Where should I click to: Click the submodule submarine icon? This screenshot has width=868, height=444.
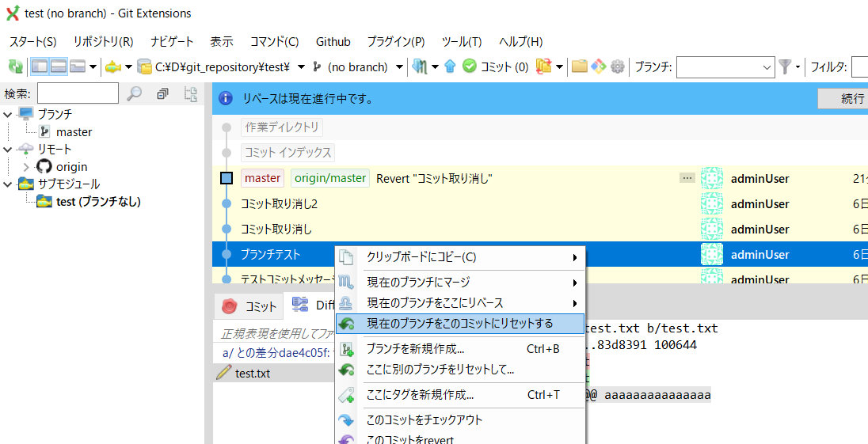(113, 67)
